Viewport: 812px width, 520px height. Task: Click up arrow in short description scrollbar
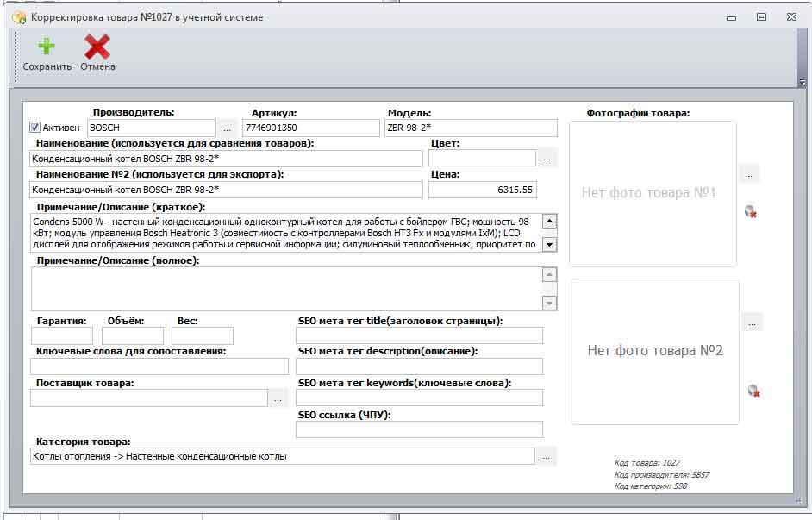pyautogui.click(x=549, y=221)
